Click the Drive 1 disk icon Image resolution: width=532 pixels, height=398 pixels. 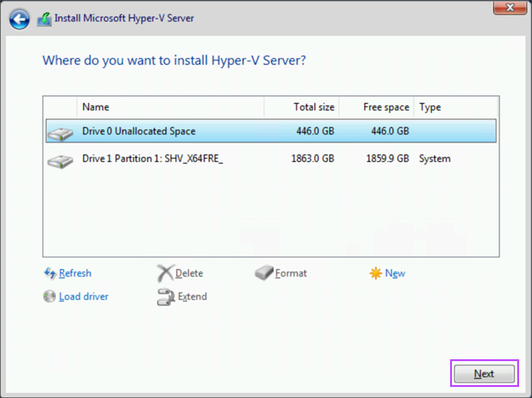point(60,159)
